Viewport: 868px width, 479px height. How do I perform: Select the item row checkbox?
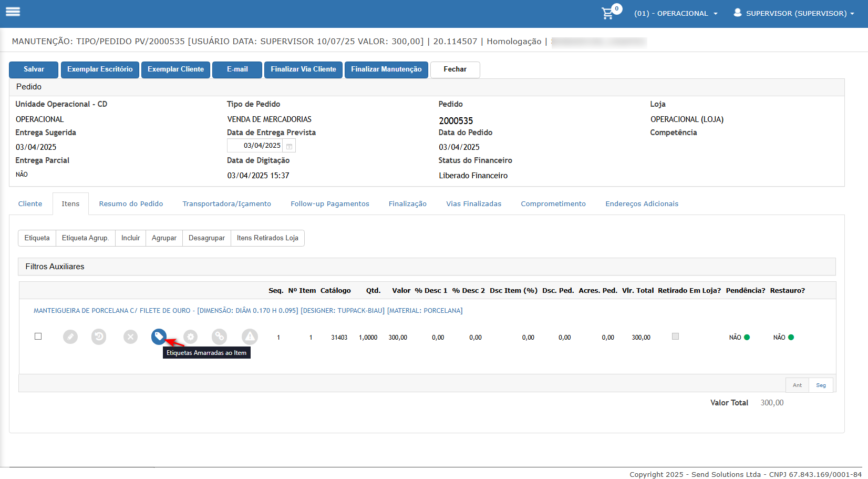38,337
